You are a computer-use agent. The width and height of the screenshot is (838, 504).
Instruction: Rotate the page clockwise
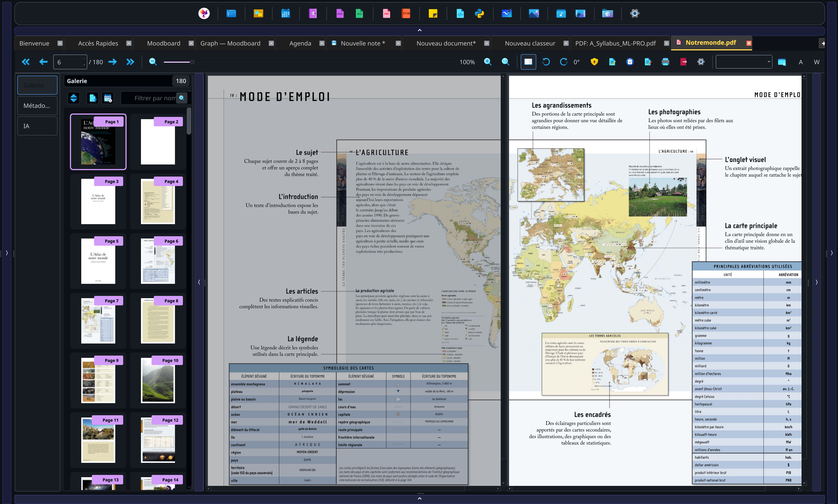pos(563,62)
